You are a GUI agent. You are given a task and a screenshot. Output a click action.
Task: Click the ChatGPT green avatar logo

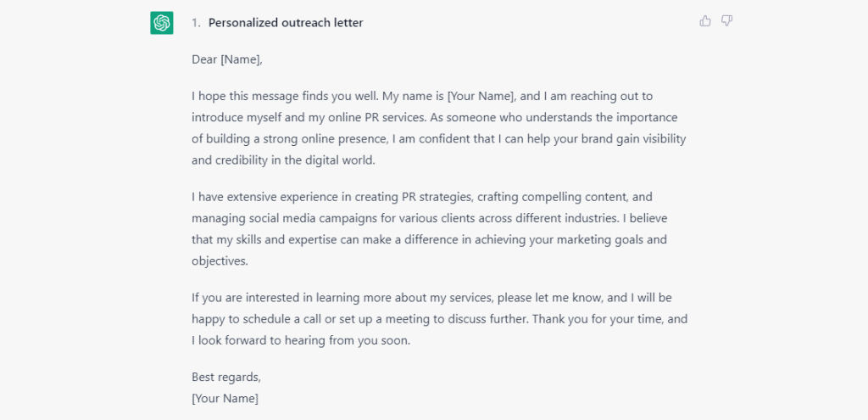(162, 23)
